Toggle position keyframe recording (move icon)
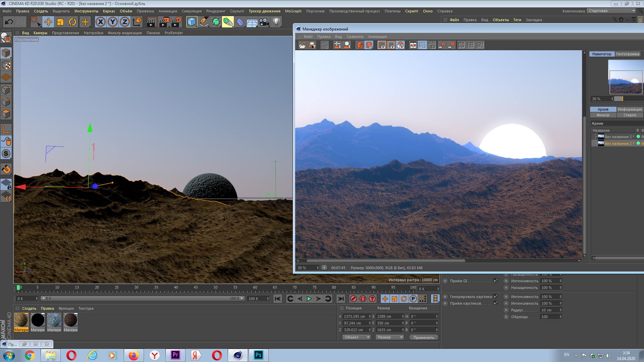This screenshot has height=362, width=644. tap(385, 299)
